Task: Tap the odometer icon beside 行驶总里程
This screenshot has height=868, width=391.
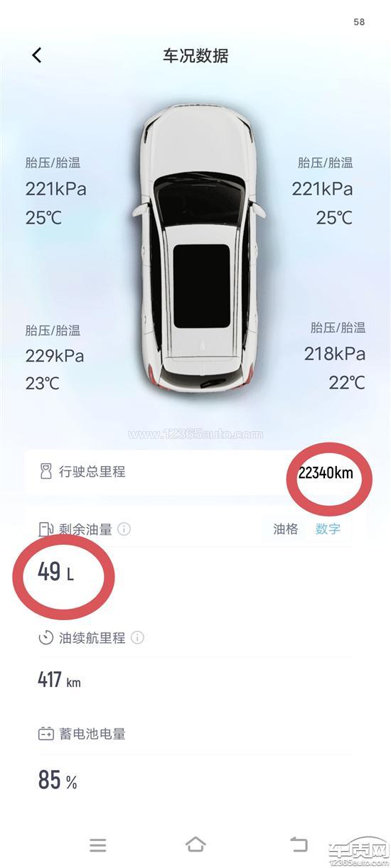Action: point(46,472)
